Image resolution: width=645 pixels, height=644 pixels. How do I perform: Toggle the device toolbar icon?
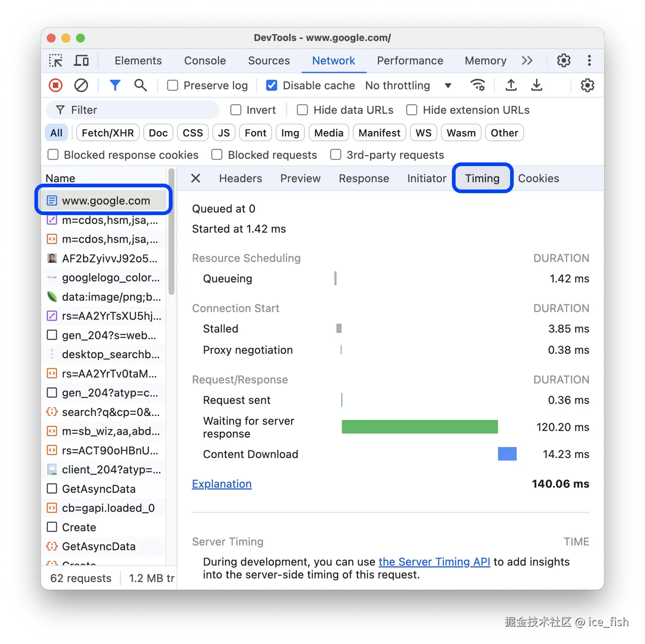pos(81,61)
